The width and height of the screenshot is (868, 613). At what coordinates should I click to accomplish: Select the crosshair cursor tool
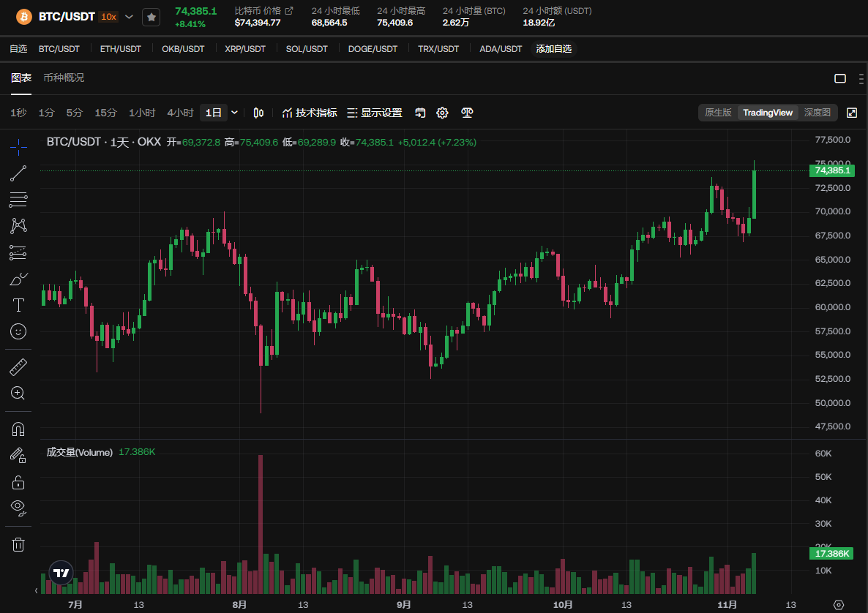(x=18, y=147)
